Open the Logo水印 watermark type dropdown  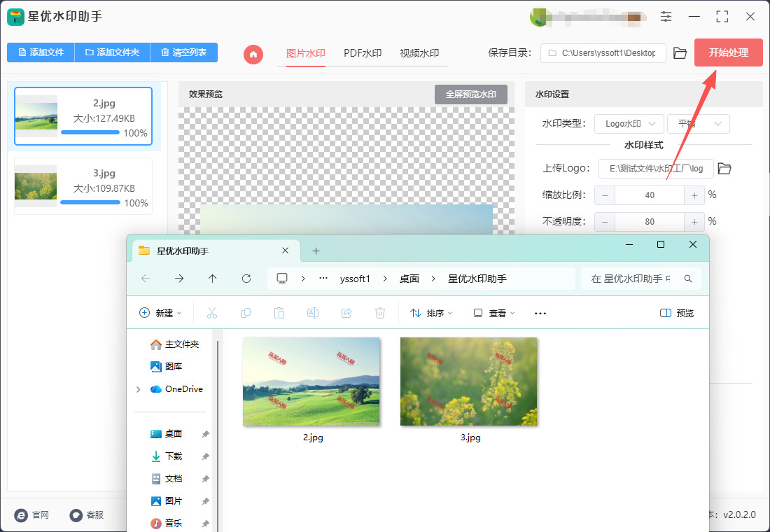pos(629,124)
